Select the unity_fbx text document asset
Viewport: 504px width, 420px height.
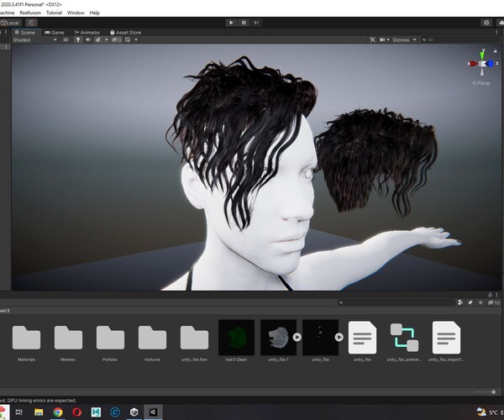pos(362,338)
